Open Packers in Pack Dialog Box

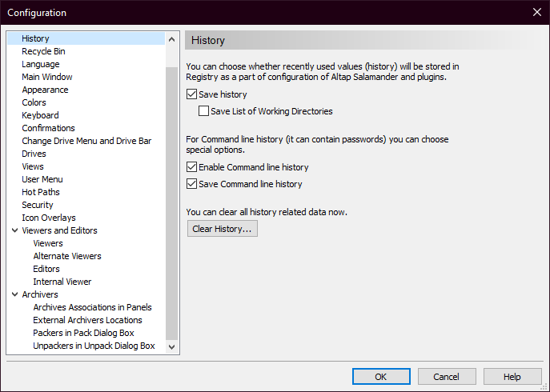(x=83, y=333)
